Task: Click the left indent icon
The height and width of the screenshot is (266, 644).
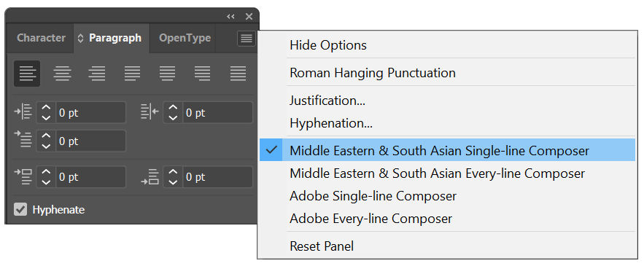Action: (x=23, y=112)
